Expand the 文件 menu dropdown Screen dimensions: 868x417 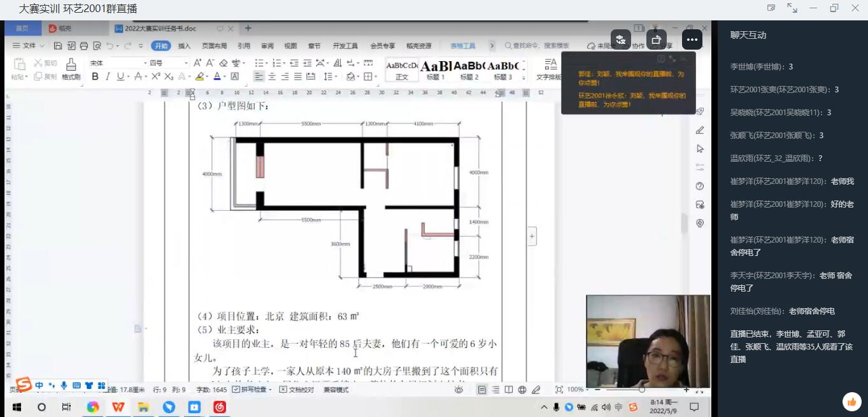[29, 46]
